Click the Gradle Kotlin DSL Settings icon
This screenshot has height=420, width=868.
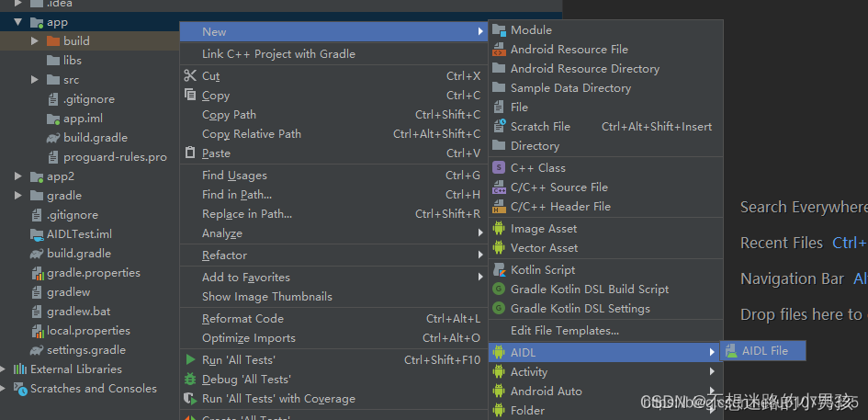click(x=499, y=309)
